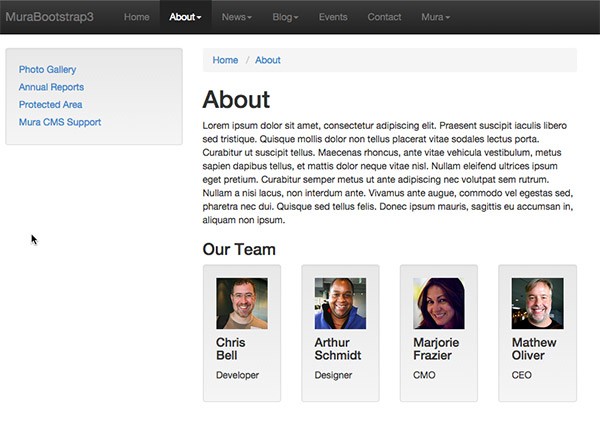Image resolution: width=600 pixels, height=429 pixels.
Task: Open the Events nav item
Action: [333, 17]
